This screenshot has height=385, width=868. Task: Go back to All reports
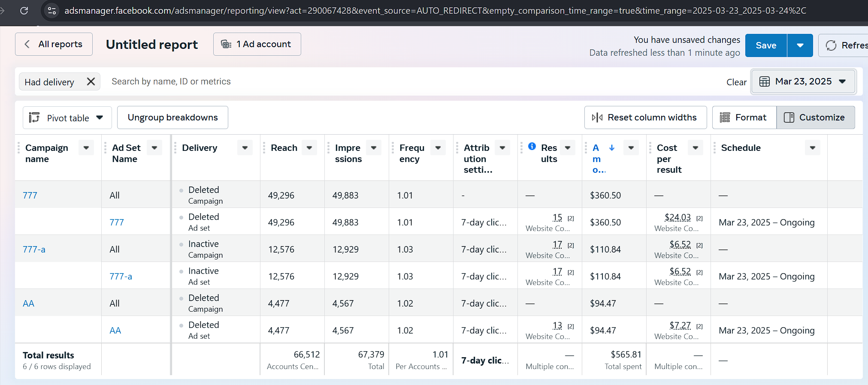54,44
